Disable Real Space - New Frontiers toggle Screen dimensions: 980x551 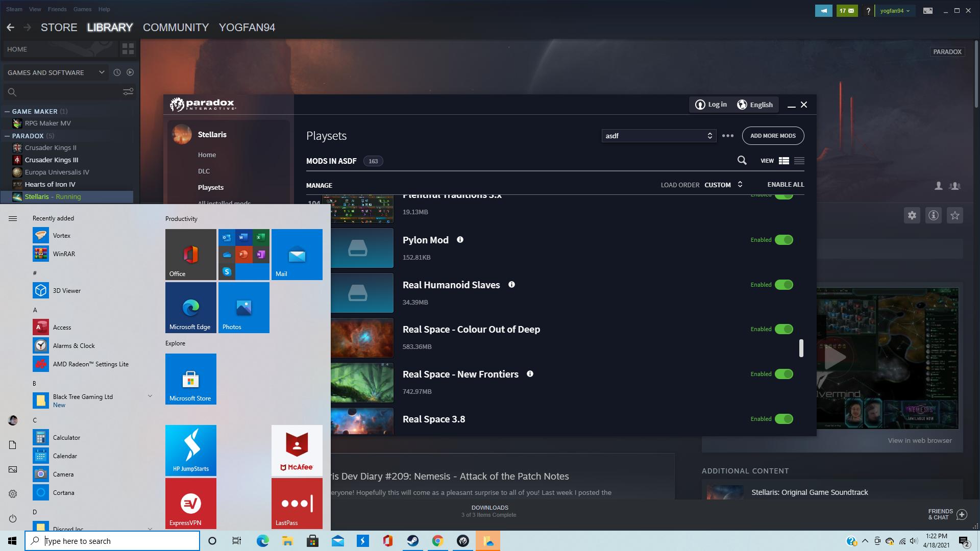(784, 374)
